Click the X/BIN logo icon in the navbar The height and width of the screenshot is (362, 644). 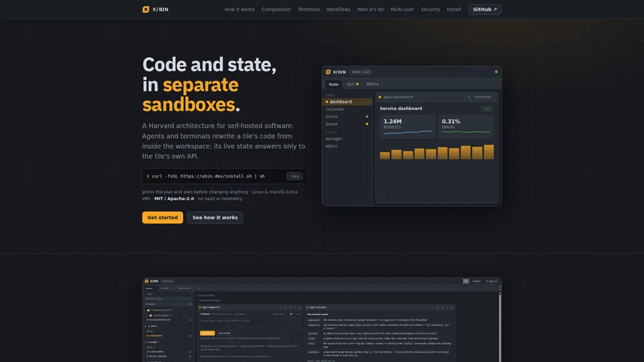coord(146,9)
